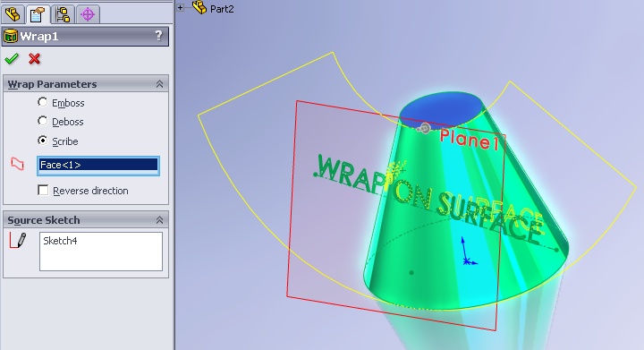
Task: Select the Emboss radio option
Action: pos(42,102)
